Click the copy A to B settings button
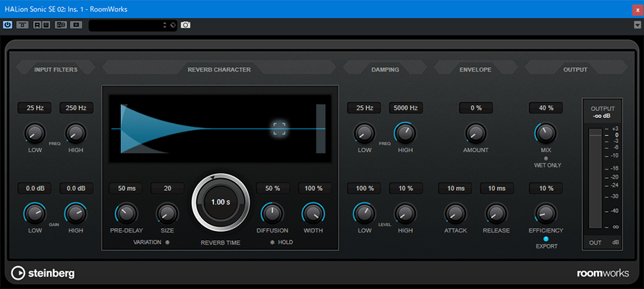 point(75,25)
